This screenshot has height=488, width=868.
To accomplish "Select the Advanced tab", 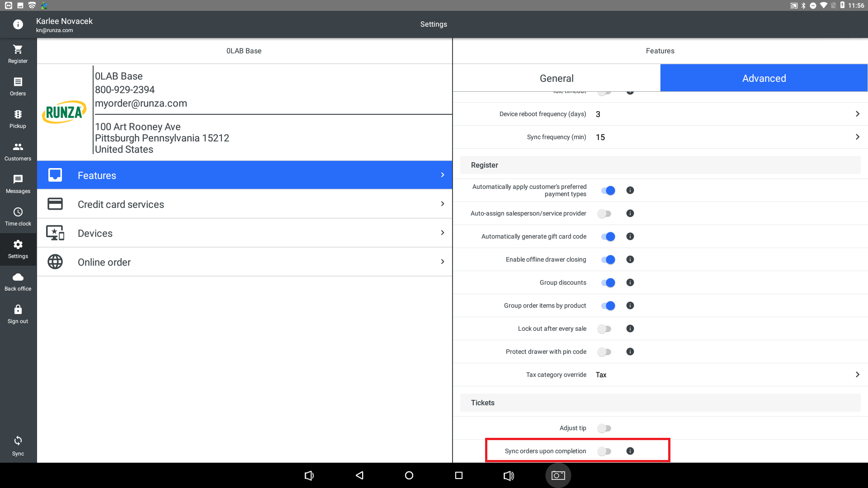I will click(764, 78).
